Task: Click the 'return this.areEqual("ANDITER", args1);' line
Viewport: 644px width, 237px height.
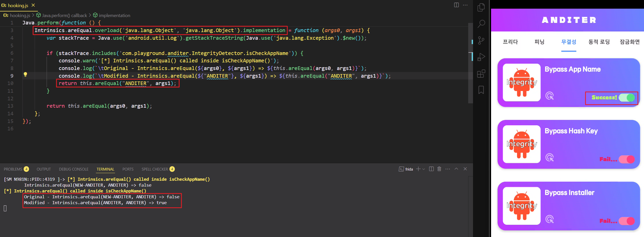Action: pos(118,83)
